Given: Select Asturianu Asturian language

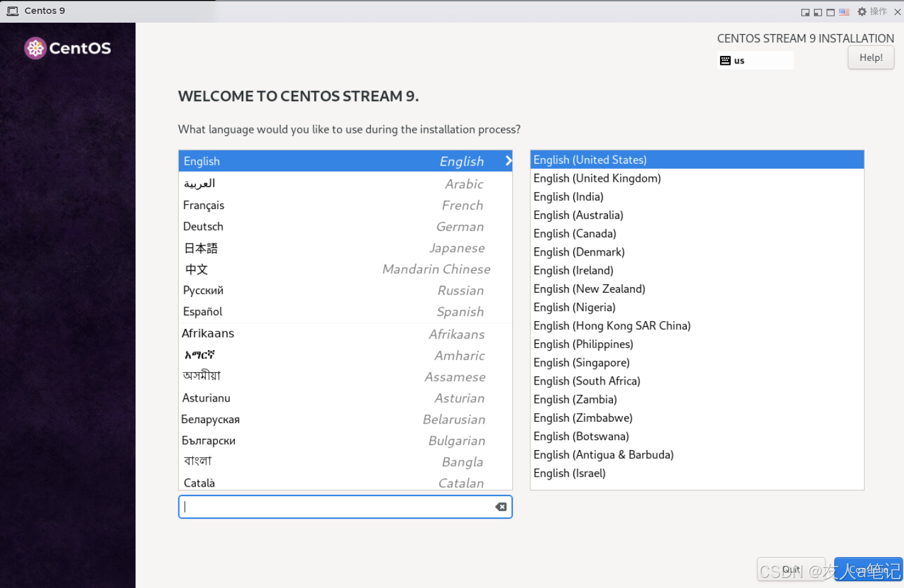Looking at the screenshot, I should pos(345,398).
